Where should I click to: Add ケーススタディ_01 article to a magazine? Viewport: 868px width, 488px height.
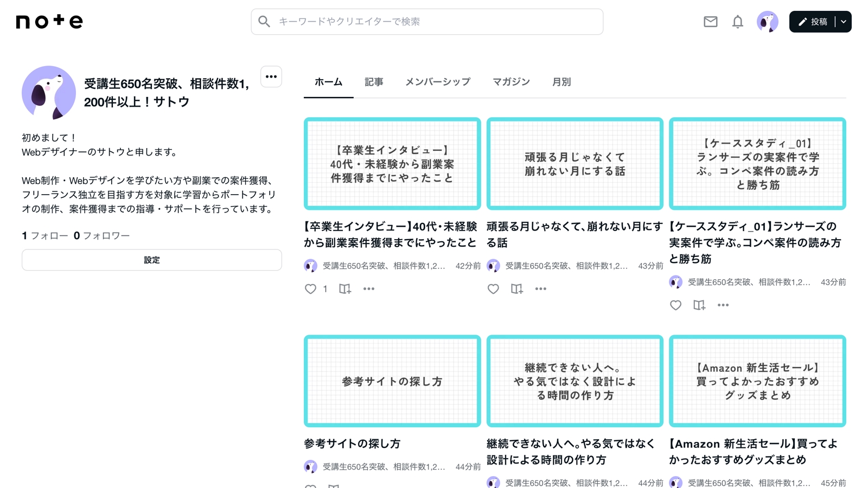699,305
